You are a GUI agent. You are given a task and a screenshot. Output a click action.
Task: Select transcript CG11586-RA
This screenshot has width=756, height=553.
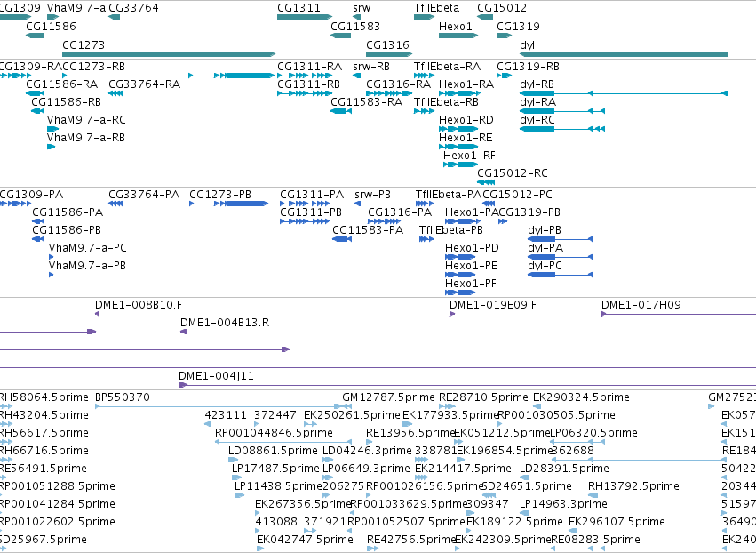36,93
